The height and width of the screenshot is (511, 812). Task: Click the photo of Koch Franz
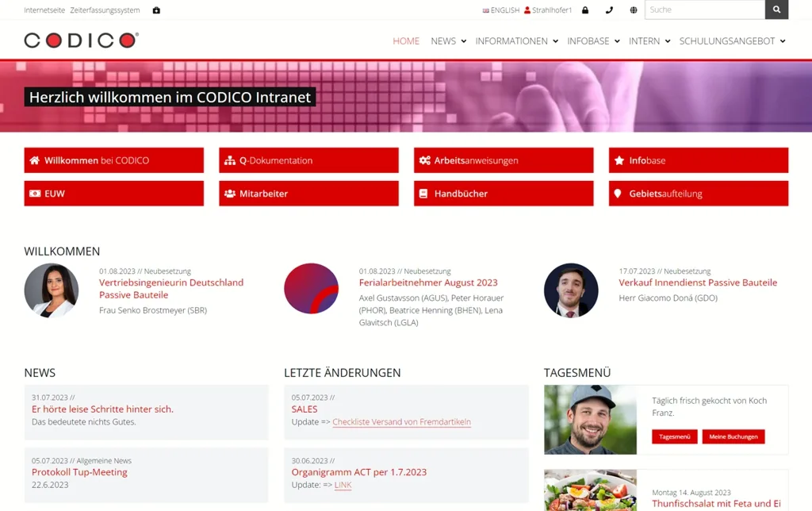(x=590, y=420)
